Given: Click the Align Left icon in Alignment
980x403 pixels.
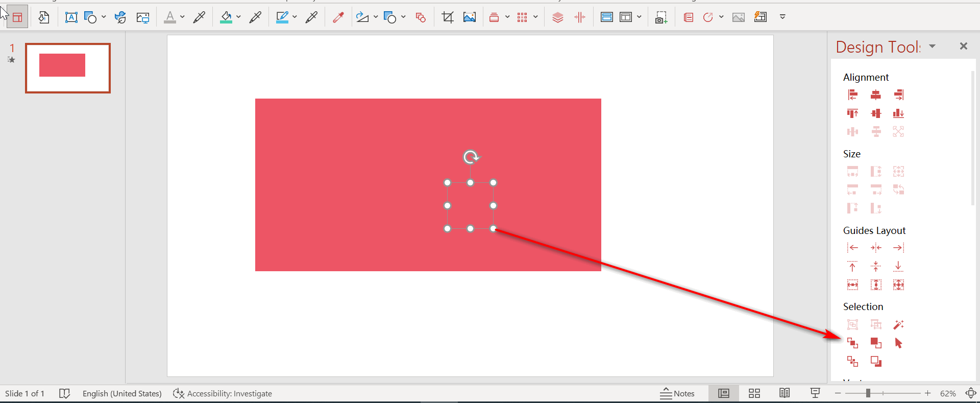Looking at the screenshot, I should point(852,94).
